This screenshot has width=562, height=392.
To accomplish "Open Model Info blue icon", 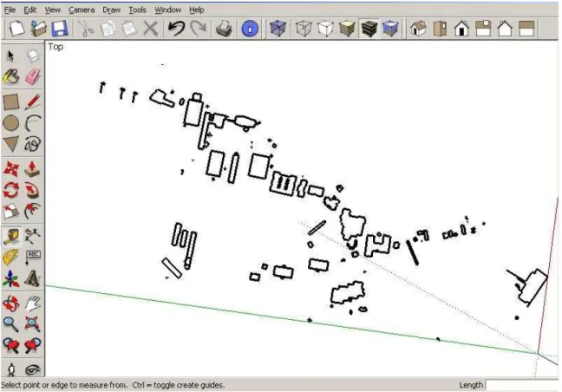I will pos(250,29).
